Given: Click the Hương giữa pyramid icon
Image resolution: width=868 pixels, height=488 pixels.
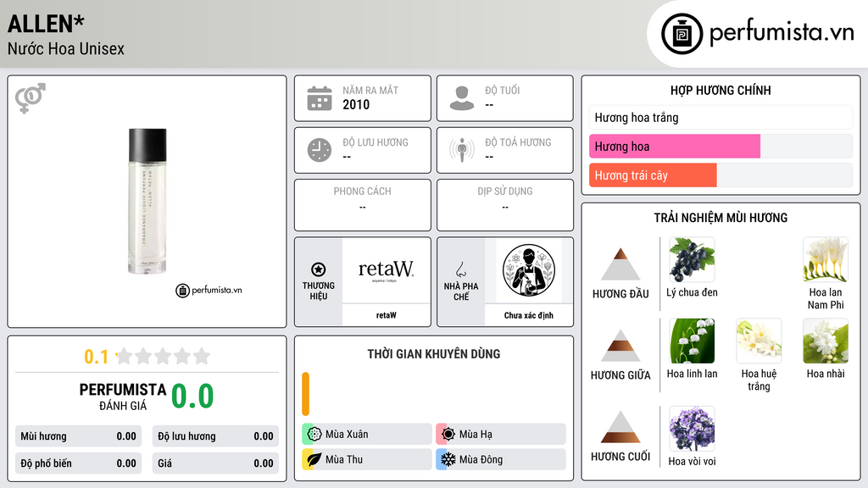Looking at the screenshot, I should pos(620,346).
